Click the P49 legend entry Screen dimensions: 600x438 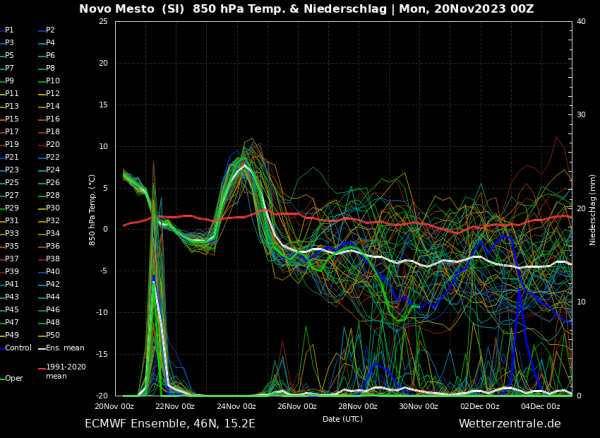[9, 335]
